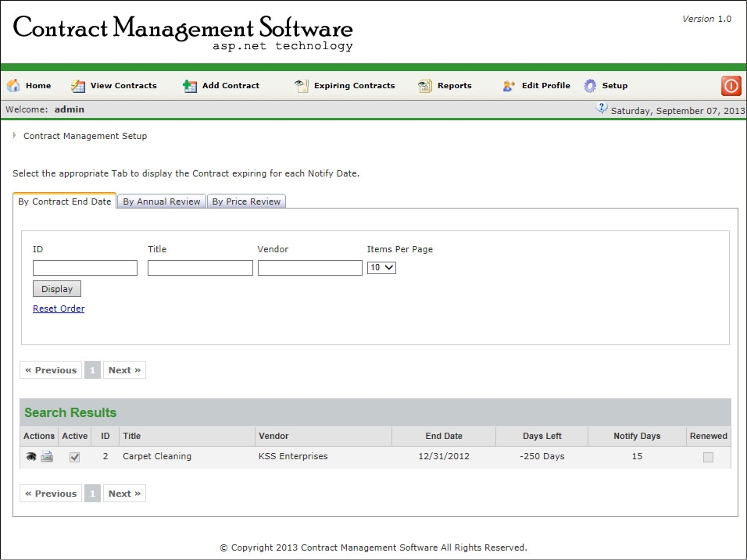This screenshot has width=747, height=560.
Task: Open the Items Per Page dropdown
Action: point(381,268)
